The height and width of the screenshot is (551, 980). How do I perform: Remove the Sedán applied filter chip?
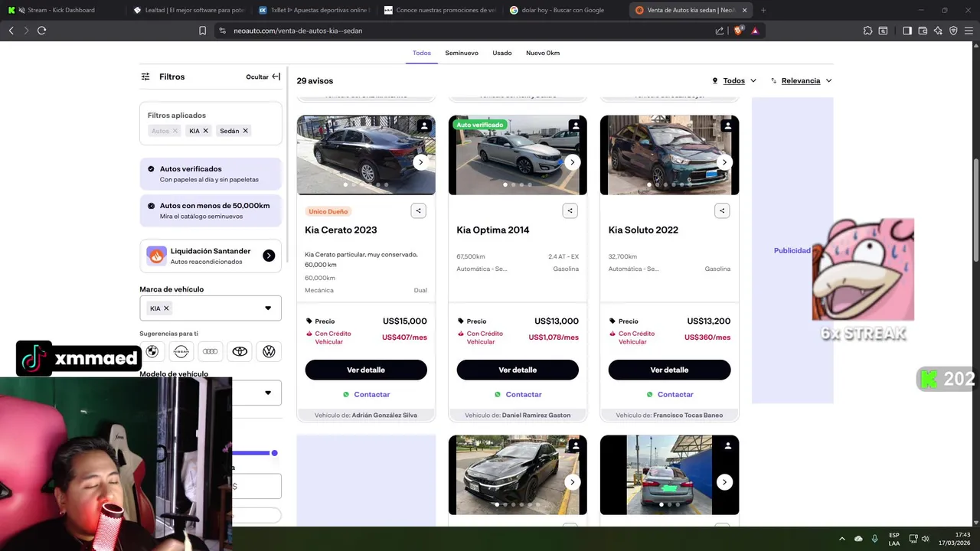[245, 131]
